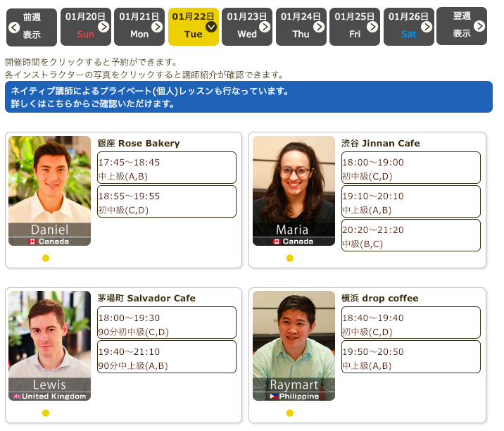Image resolution: width=504 pixels, height=431 pixels.
Task: Click the next week right arrow icon
Action: click(x=479, y=27)
